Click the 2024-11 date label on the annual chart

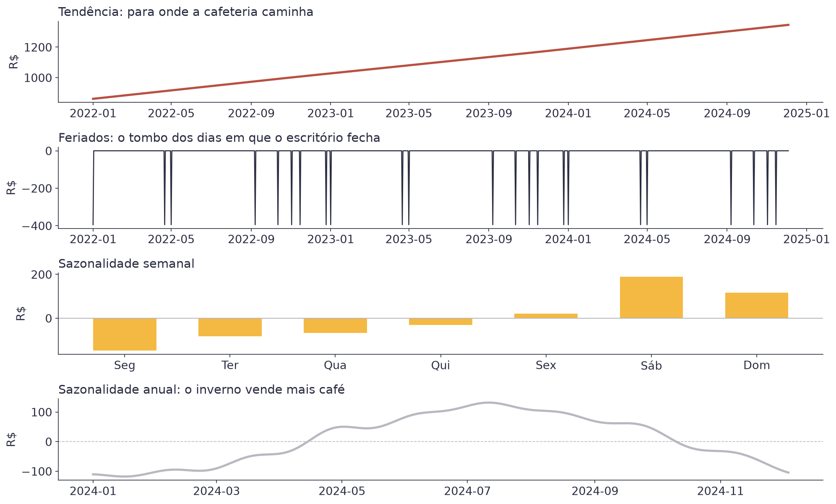[721, 491]
